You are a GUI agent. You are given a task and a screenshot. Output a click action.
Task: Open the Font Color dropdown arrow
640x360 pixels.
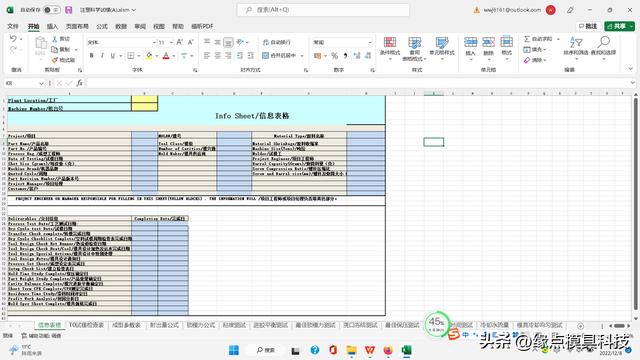173,56
